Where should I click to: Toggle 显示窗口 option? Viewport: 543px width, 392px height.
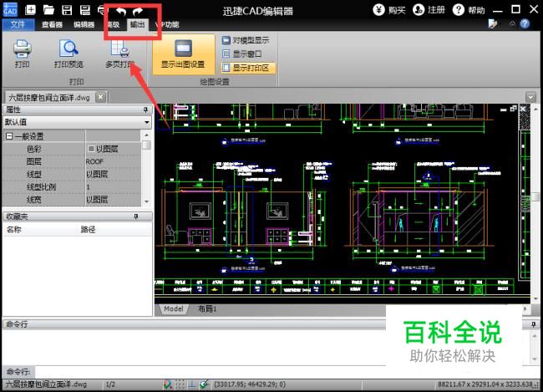241,53
